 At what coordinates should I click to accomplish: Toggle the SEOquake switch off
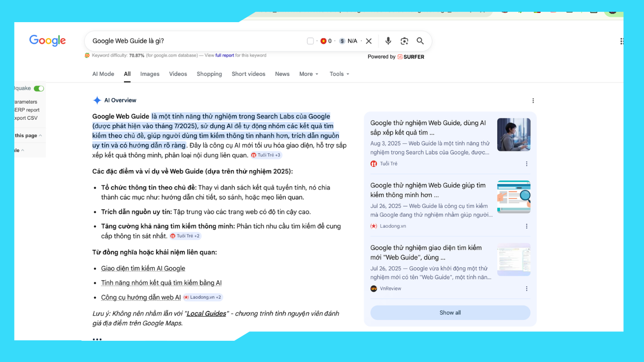(39, 89)
